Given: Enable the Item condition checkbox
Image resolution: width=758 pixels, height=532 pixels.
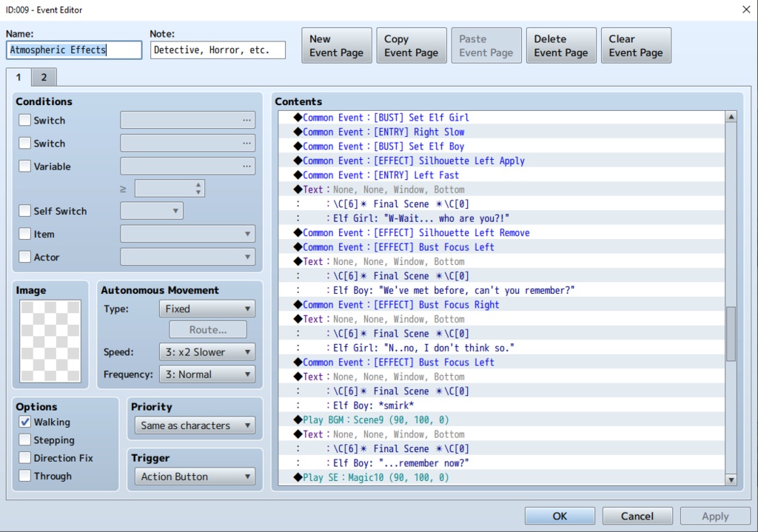Looking at the screenshot, I should click(x=24, y=234).
